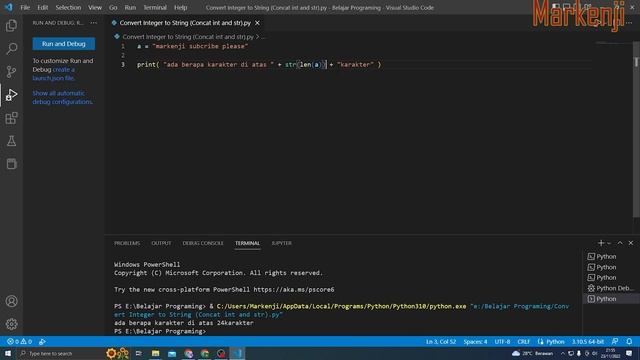Select the Python Debug terminal entry
The height and width of the screenshot is (360, 640).
click(x=611, y=288)
